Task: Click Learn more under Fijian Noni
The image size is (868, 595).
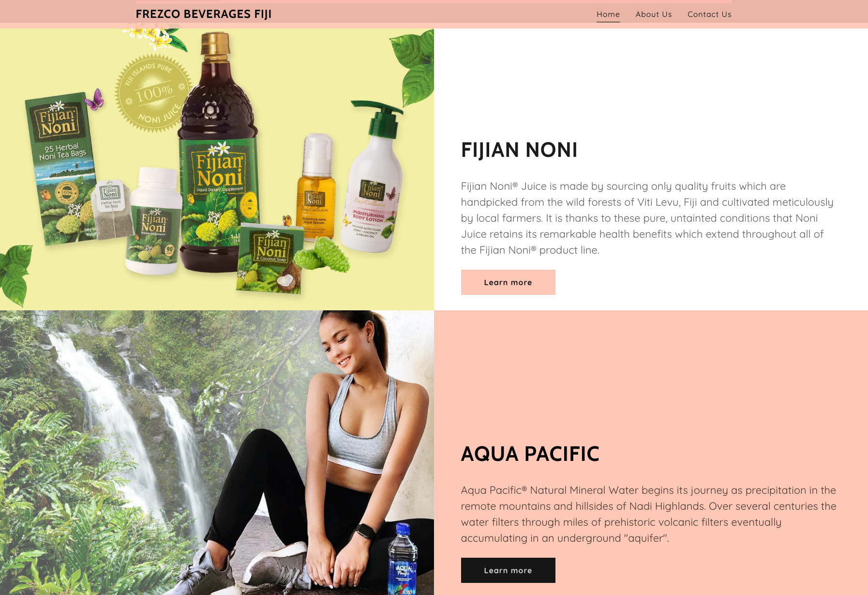Action: pyautogui.click(x=508, y=282)
